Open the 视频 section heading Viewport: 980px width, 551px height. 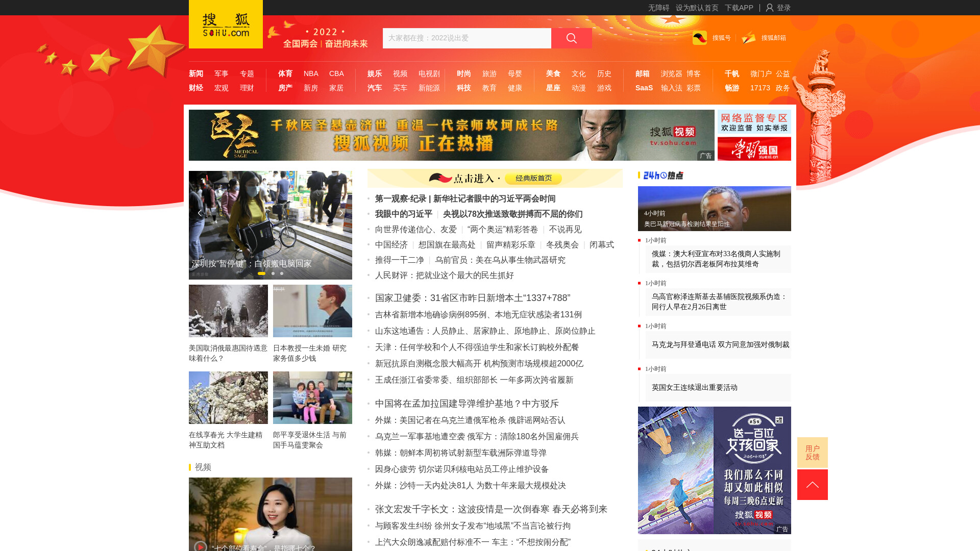click(x=203, y=467)
